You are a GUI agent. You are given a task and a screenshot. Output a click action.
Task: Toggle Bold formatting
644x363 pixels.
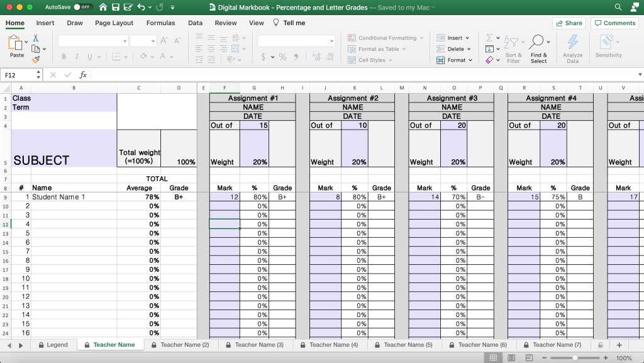[64, 57]
